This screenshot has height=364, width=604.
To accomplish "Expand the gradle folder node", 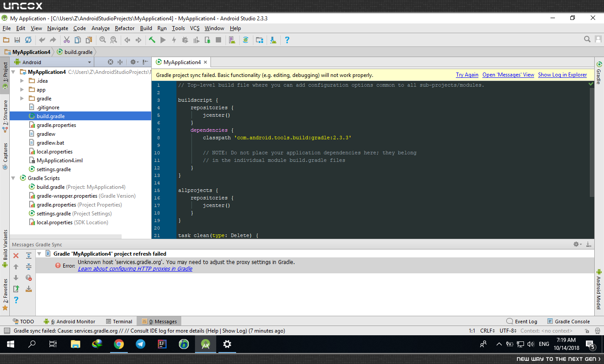I will pyautogui.click(x=22, y=99).
